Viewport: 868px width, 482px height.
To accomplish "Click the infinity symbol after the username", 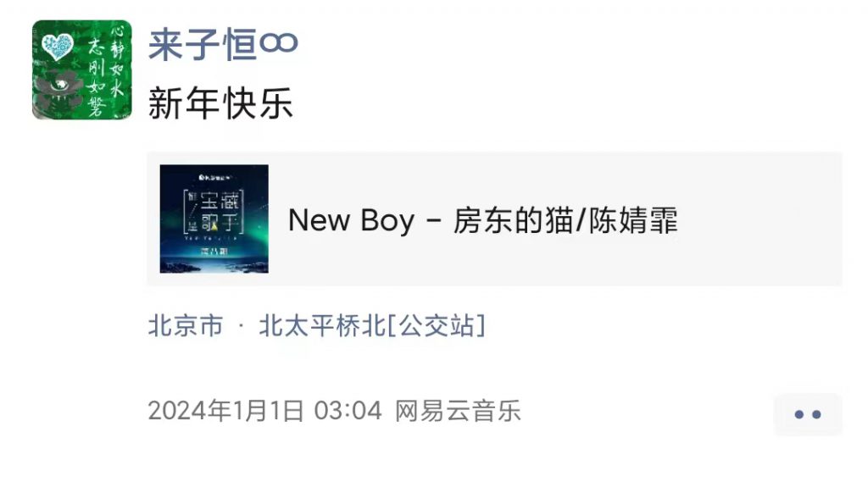I will click(279, 42).
